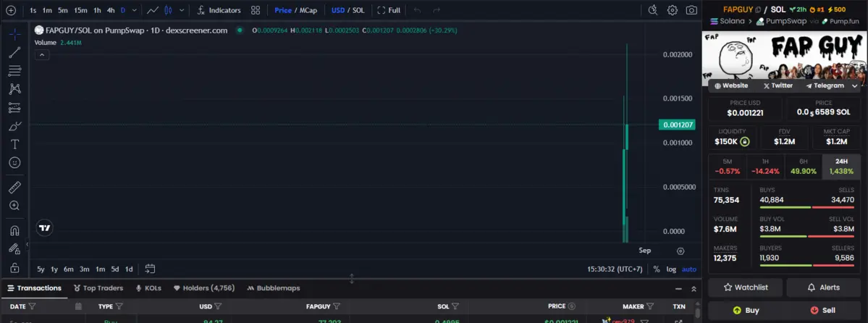The height and width of the screenshot is (323, 868).
Task: Switch to the Top Traders tab
Action: (x=98, y=288)
